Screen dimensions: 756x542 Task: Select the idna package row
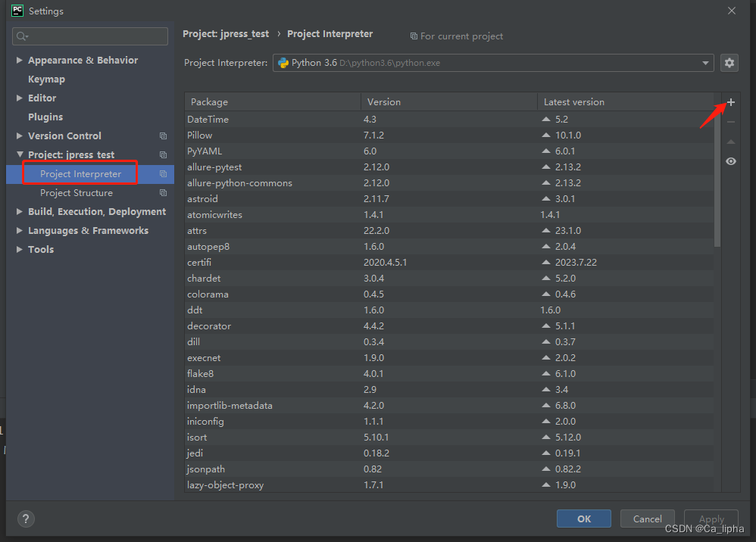pyautogui.click(x=449, y=389)
